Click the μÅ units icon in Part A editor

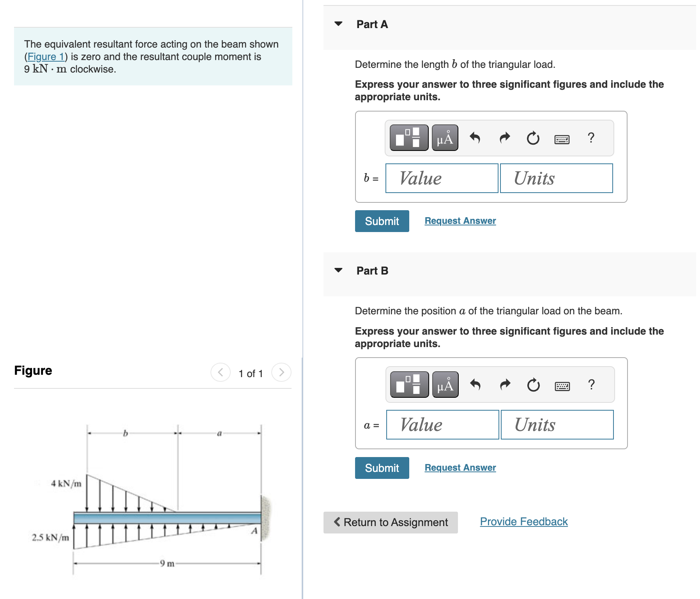click(x=444, y=138)
